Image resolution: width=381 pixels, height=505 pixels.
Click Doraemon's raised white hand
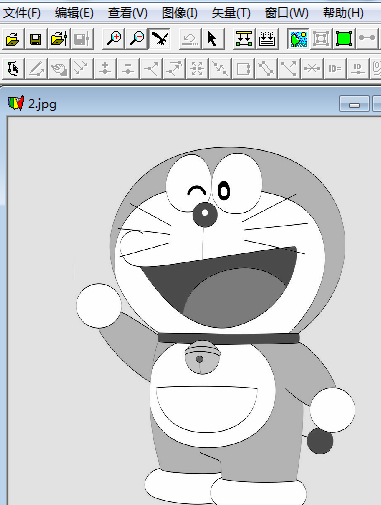click(x=99, y=306)
